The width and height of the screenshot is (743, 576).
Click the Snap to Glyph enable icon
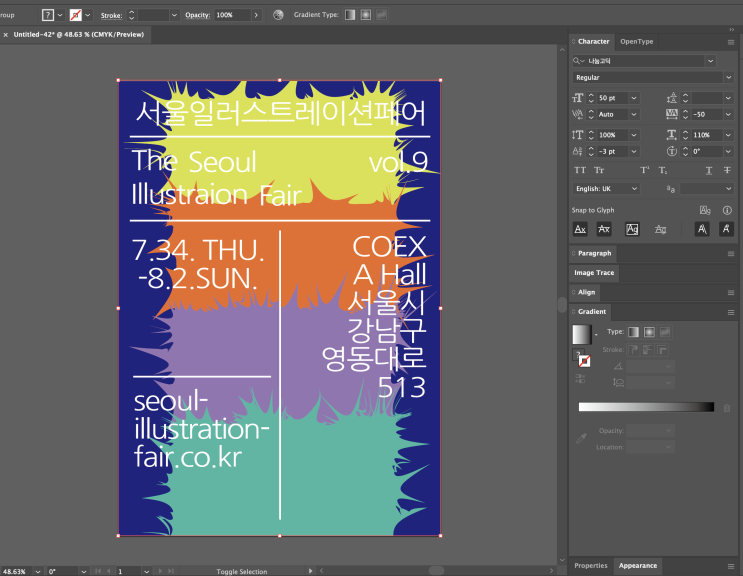click(x=705, y=210)
